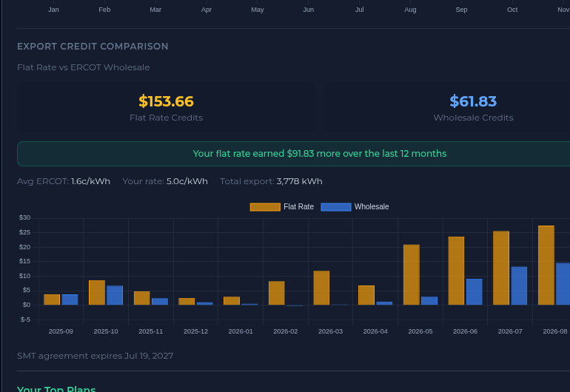Click the 'EXPORT CREDIT COMPARISON' heading
The height and width of the screenshot is (392, 570).
[93, 47]
